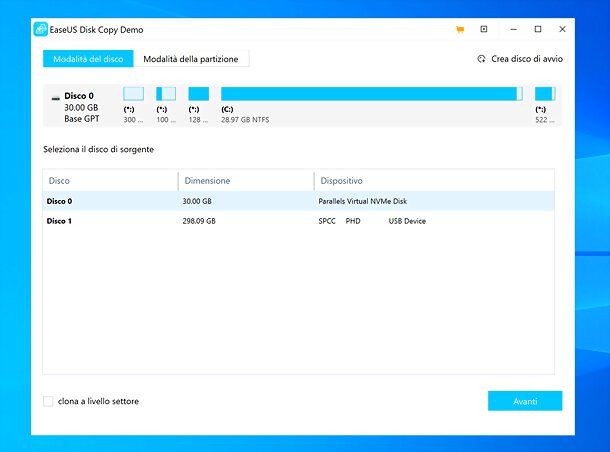Select the 100 MB partition block

pos(166,94)
